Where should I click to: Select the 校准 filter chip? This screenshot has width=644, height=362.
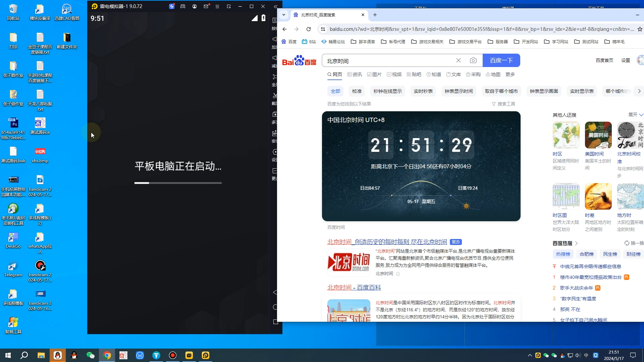point(357,91)
